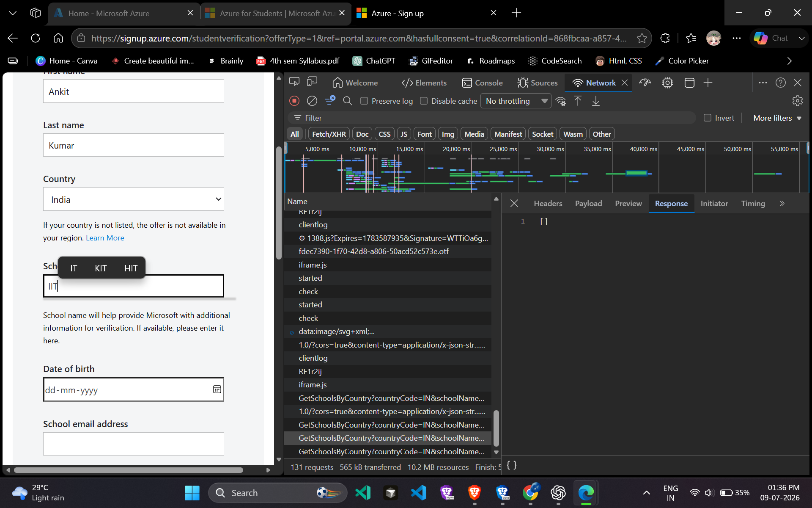Screen dimensions: 812x508
Task: Click the record network log icon
Action: pyautogui.click(x=294, y=101)
